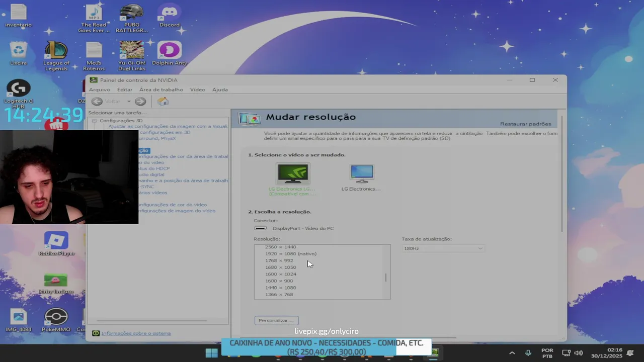The image size is (644, 362).
Task: Open the 'configurações em 3D' task
Action: click(x=165, y=132)
